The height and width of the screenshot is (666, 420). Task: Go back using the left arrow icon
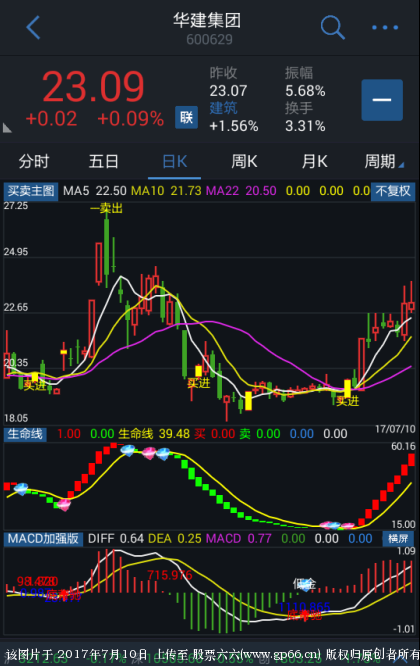[33, 28]
